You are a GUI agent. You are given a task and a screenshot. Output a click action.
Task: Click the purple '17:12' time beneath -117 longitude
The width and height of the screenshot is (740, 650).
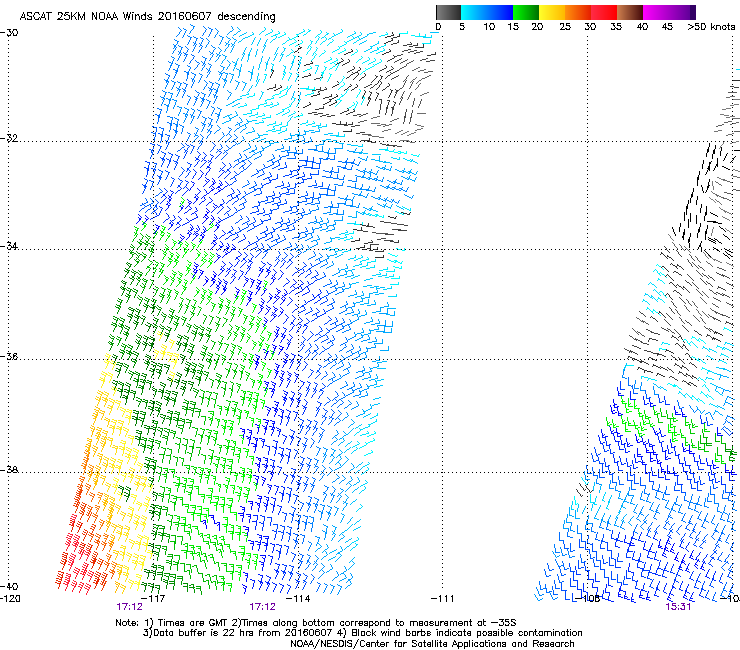click(129, 607)
